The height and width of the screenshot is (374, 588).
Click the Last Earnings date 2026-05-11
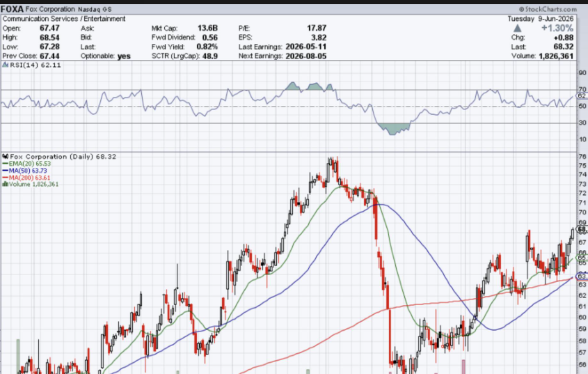tap(305, 47)
